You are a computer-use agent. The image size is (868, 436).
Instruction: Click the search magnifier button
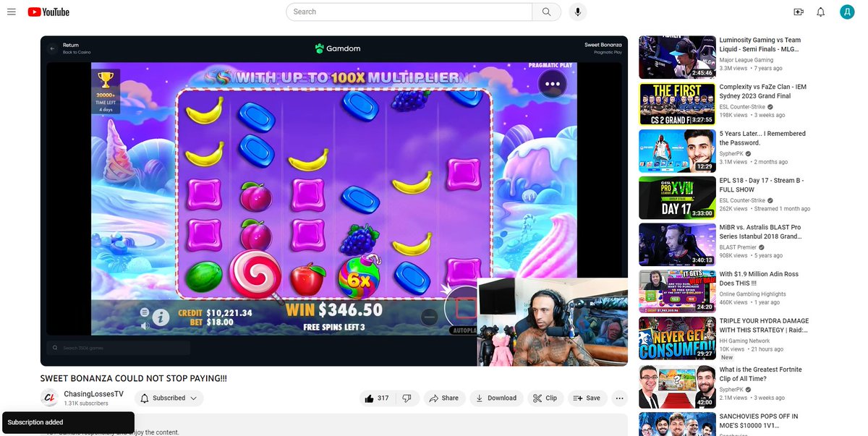(546, 12)
